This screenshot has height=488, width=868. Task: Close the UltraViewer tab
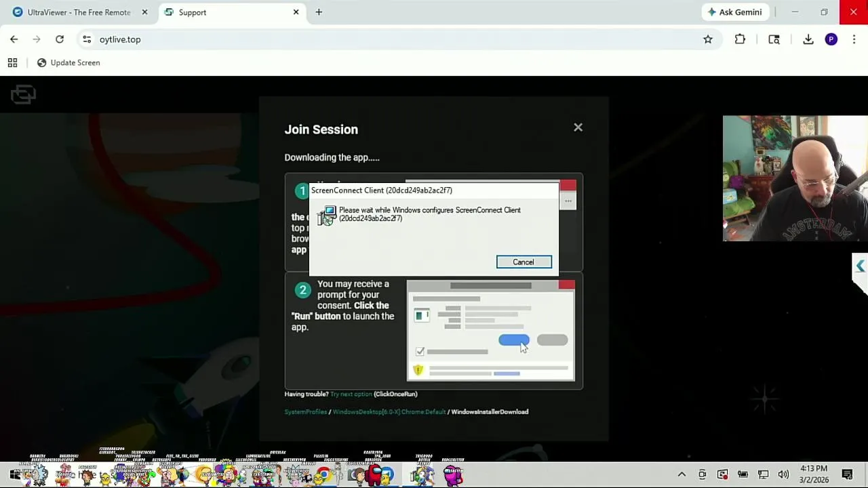point(144,12)
